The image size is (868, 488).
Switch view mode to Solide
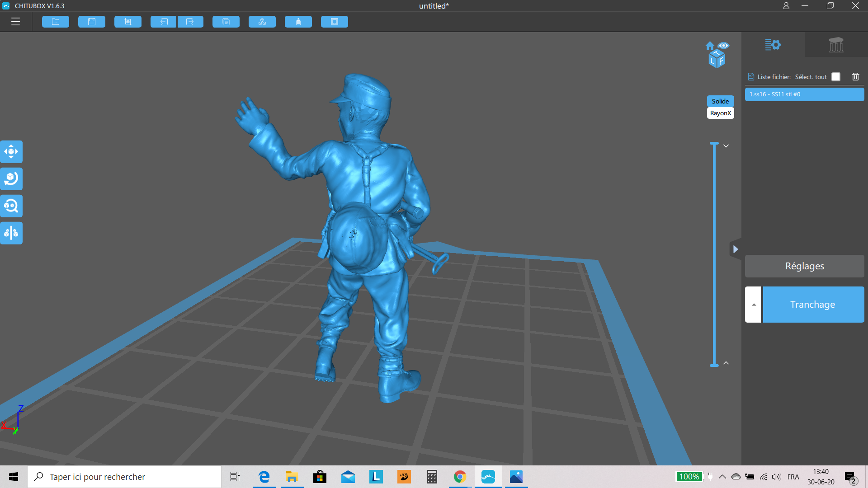720,101
